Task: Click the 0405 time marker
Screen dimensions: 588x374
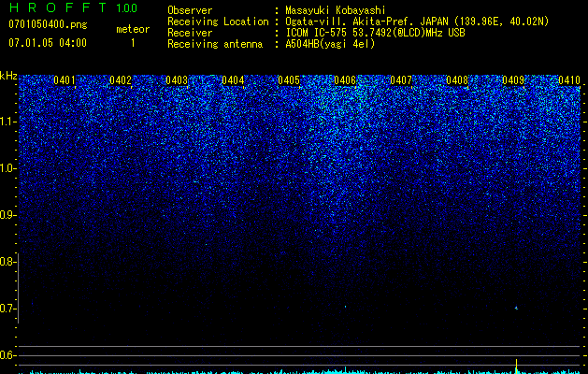Action: point(289,80)
